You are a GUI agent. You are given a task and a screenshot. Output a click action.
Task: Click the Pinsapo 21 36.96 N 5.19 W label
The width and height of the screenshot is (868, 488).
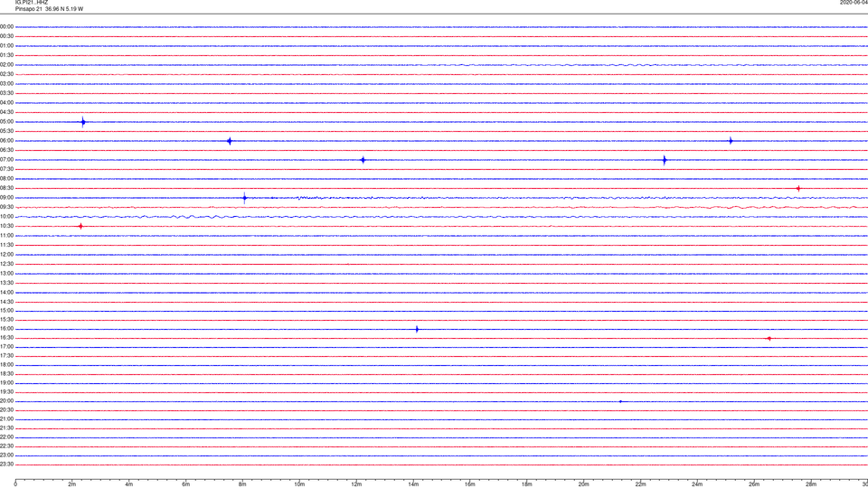(x=49, y=9)
